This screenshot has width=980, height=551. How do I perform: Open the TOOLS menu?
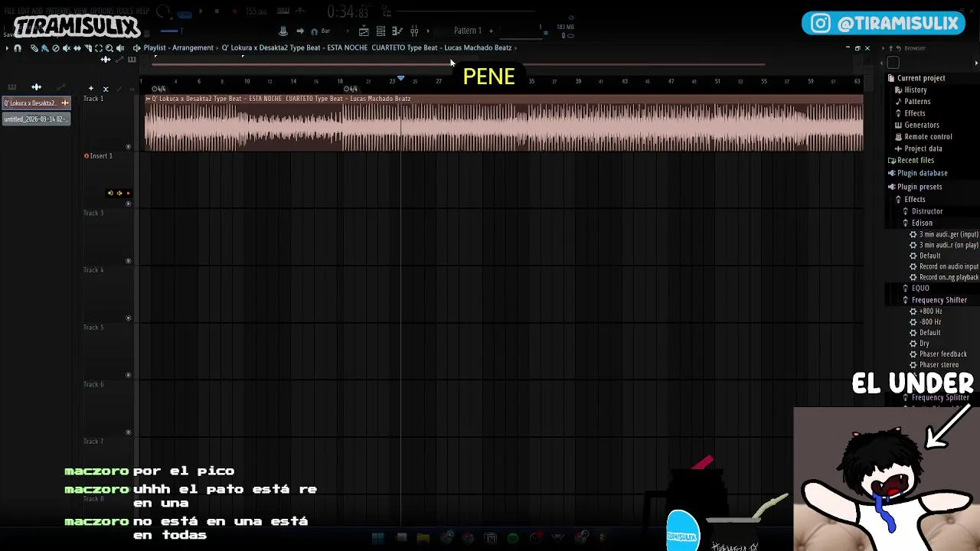[x=125, y=11]
